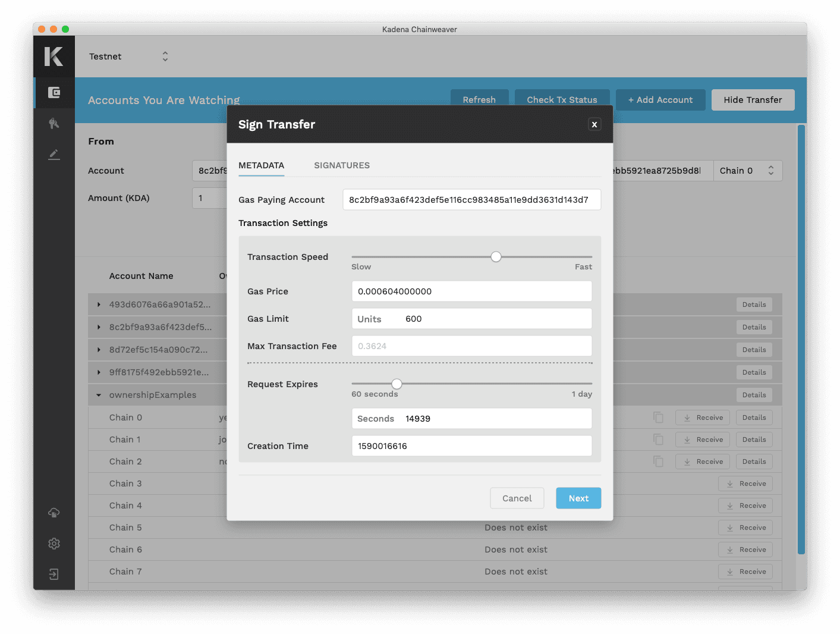Open the Keys sidebar icon
The image size is (840, 634).
coord(54,123)
